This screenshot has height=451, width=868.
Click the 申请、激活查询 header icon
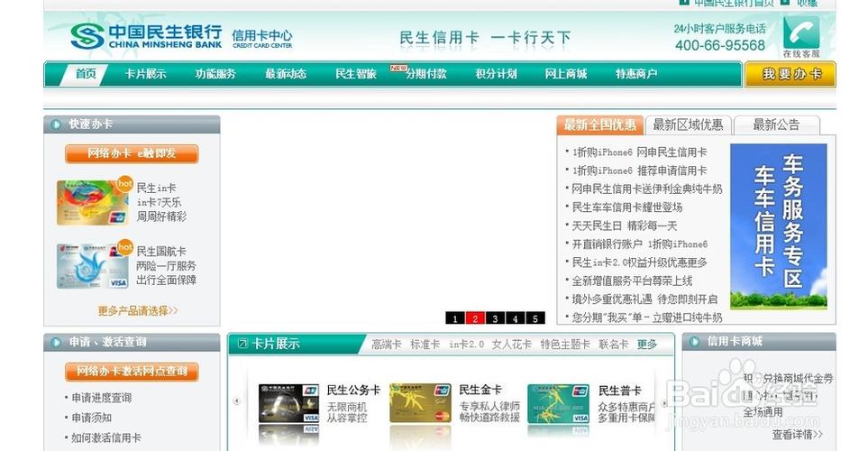pyautogui.click(x=56, y=342)
